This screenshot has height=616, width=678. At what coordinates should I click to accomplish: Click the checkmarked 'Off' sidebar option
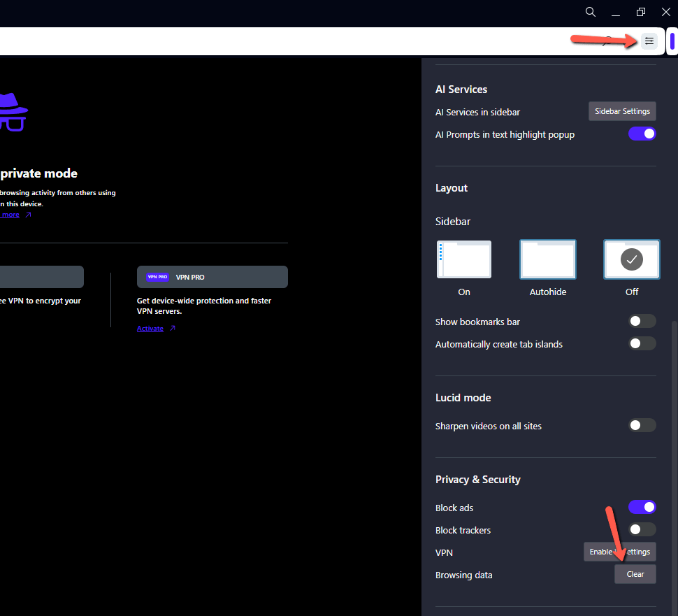(x=631, y=259)
